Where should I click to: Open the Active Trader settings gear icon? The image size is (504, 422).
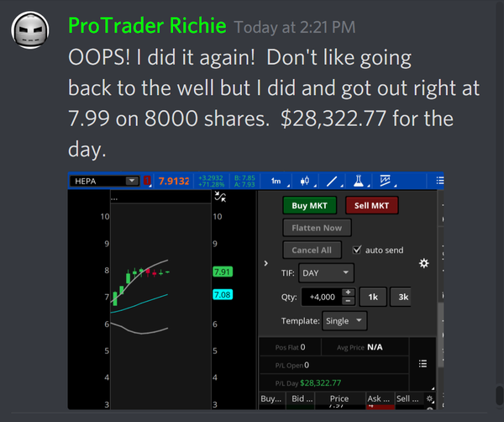(424, 263)
